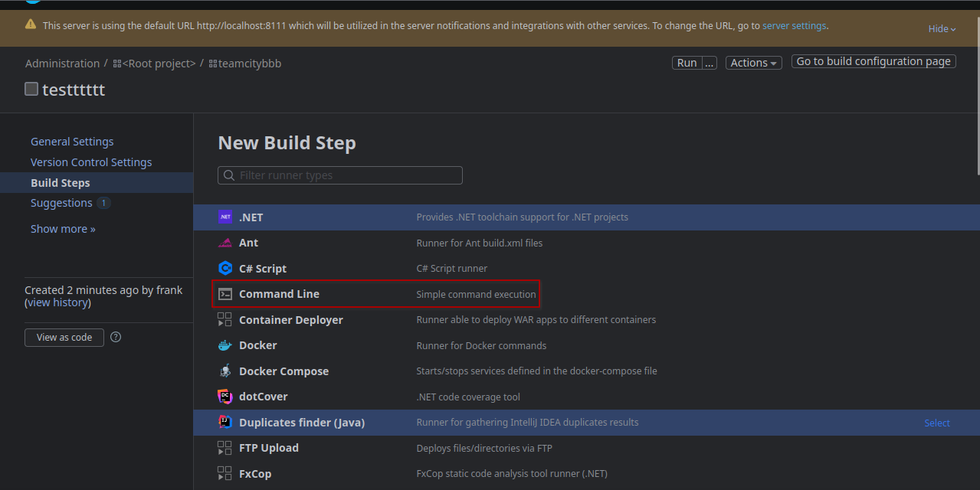
Task: Open the Actions dropdown
Action: tap(754, 63)
